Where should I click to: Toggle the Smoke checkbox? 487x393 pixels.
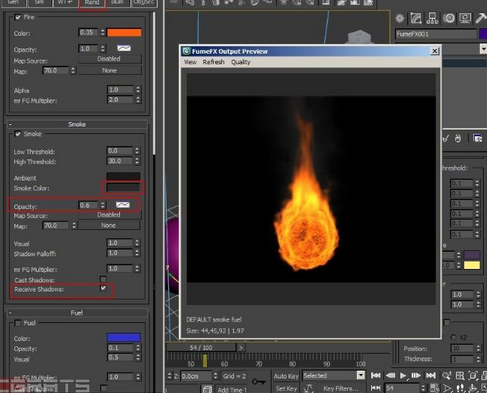[x=18, y=134]
